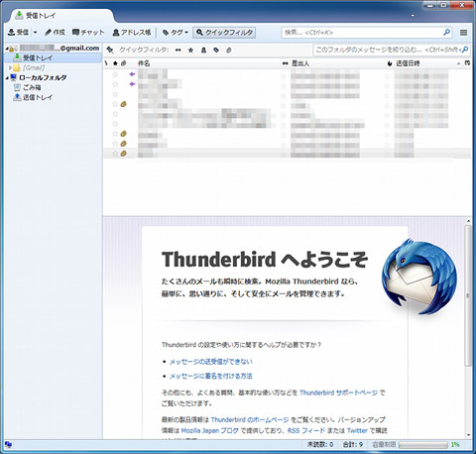Click the read-status column header icon

pos(285,63)
